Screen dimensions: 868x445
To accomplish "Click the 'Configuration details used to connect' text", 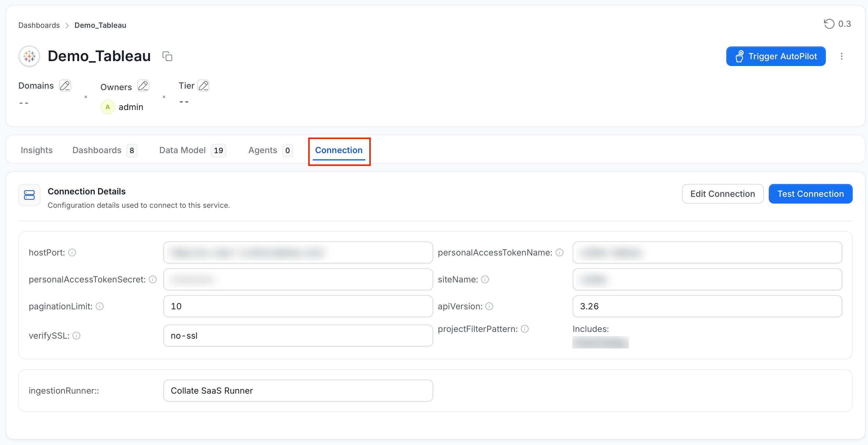I will [x=138, y=205].
